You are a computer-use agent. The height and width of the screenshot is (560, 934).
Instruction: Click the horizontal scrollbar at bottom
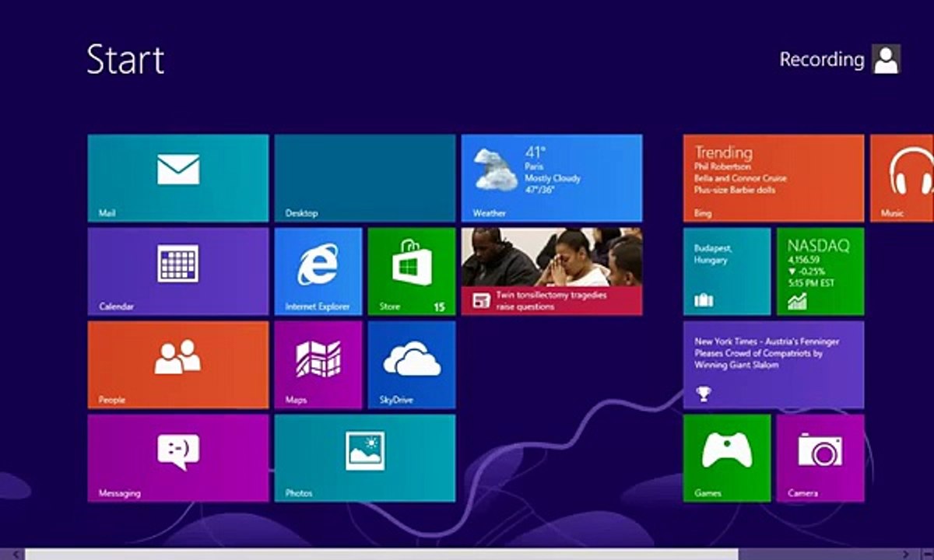[x=381, y=555]
